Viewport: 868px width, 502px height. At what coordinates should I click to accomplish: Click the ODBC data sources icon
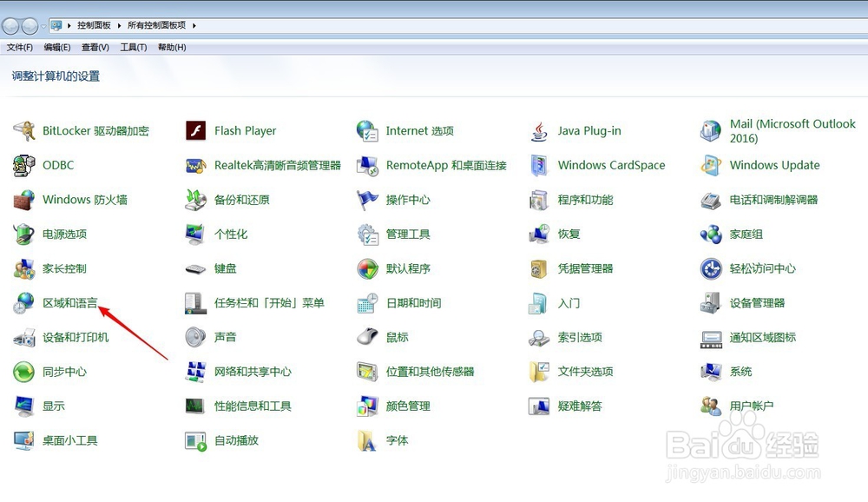pyautogui.click(x=24, y=165)
